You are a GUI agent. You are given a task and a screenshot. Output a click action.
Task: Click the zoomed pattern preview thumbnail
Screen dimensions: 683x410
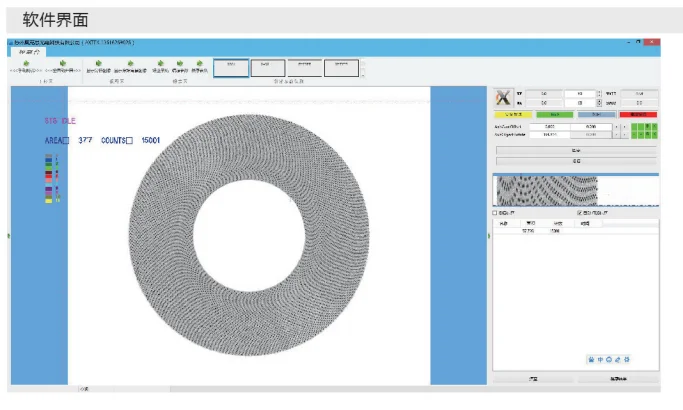tap(547, 190)
